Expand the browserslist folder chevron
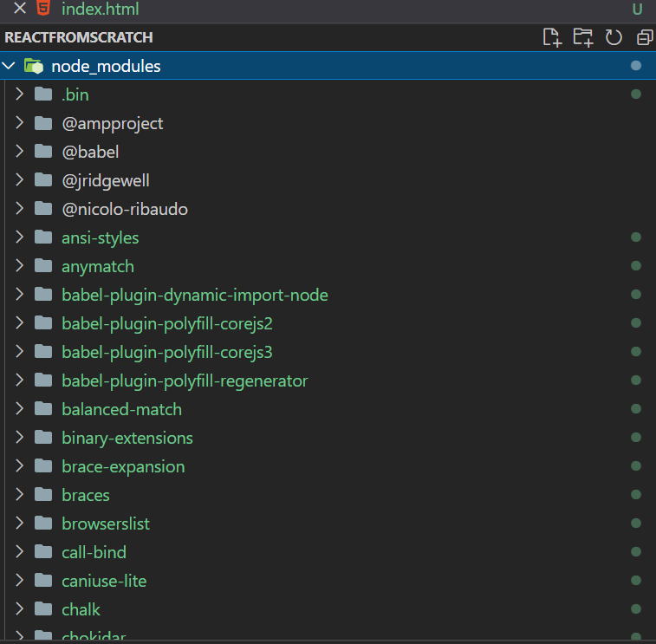656x644 pixels. (x=19, y=523)
